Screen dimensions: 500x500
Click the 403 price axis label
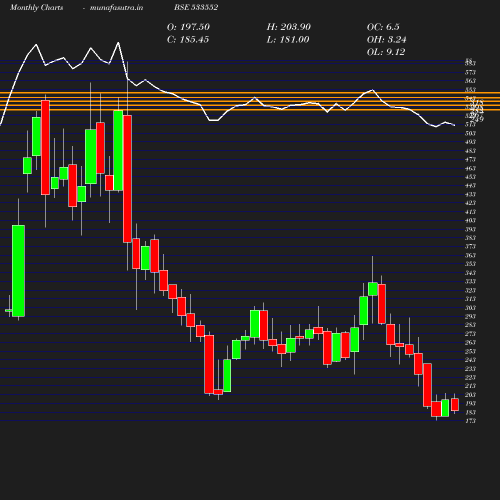(x=470, y=221)
